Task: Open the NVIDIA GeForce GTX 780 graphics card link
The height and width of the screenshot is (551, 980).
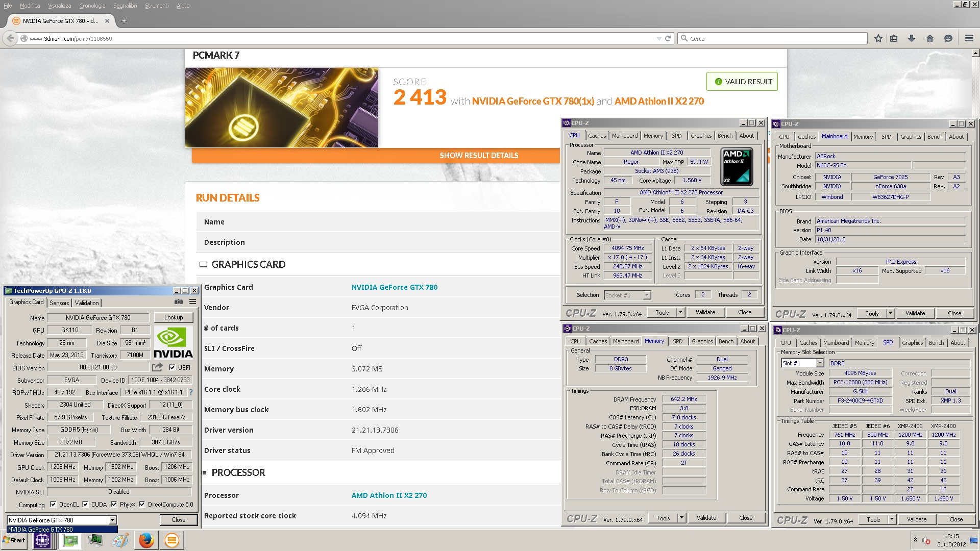Action: tap(395, 287)
